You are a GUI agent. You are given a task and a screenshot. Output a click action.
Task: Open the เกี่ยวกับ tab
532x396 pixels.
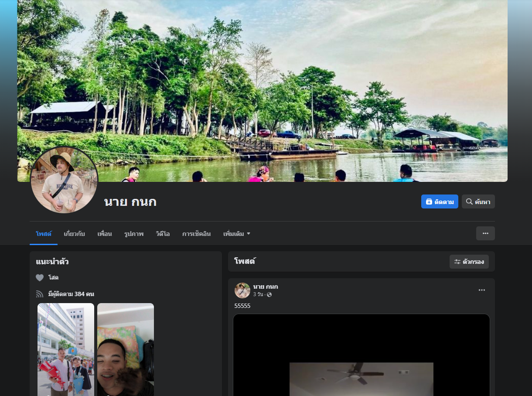tap(74, 234)
